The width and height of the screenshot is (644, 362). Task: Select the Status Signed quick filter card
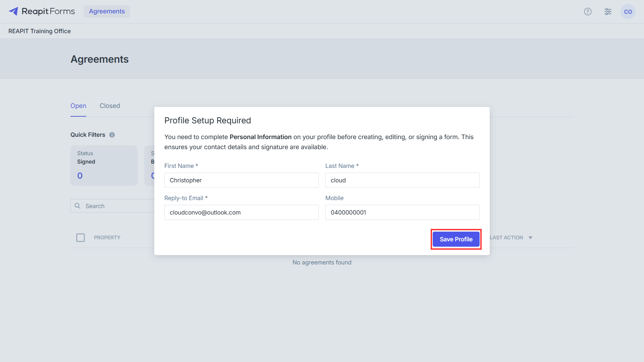click(x=104, y=166)
